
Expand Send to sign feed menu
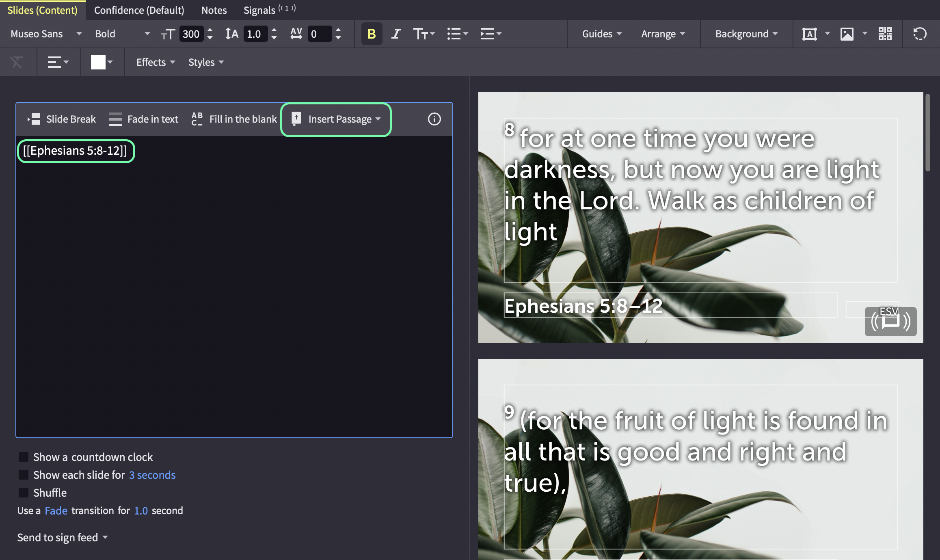63,537
